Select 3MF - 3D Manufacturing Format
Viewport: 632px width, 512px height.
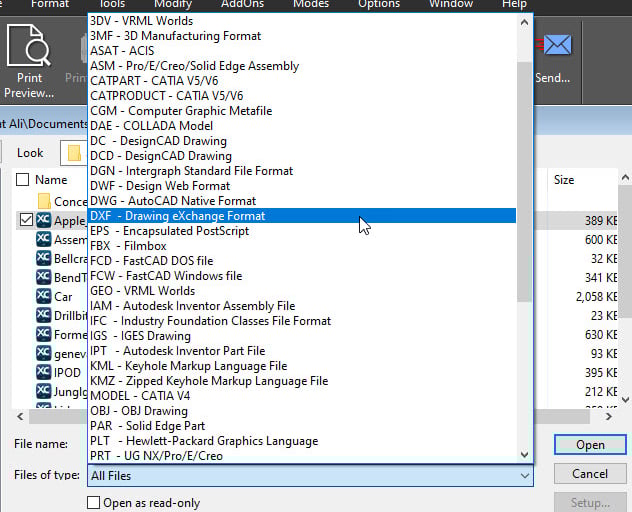click(302, 36)
